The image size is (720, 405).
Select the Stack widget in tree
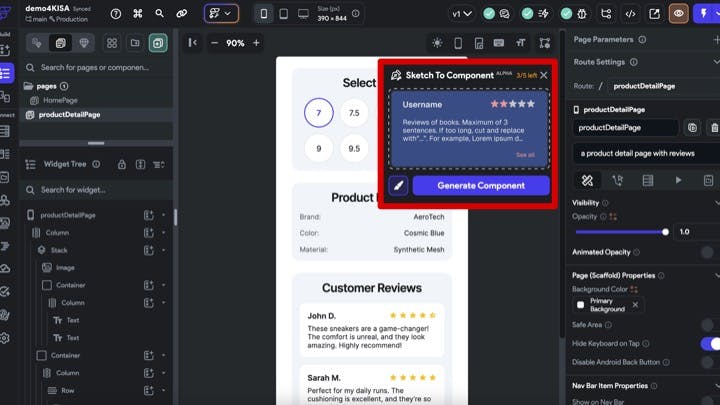point(59,250)
